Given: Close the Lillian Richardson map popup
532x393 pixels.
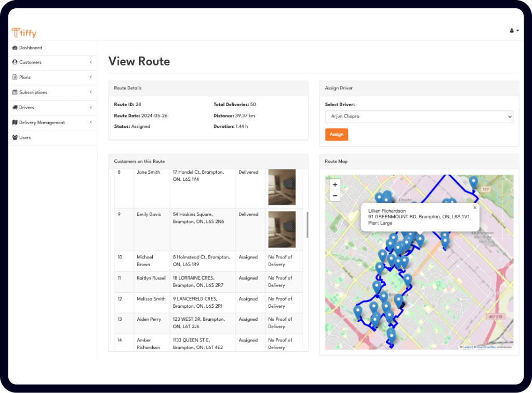Looking at the screenshot, I should click(475, 207).
